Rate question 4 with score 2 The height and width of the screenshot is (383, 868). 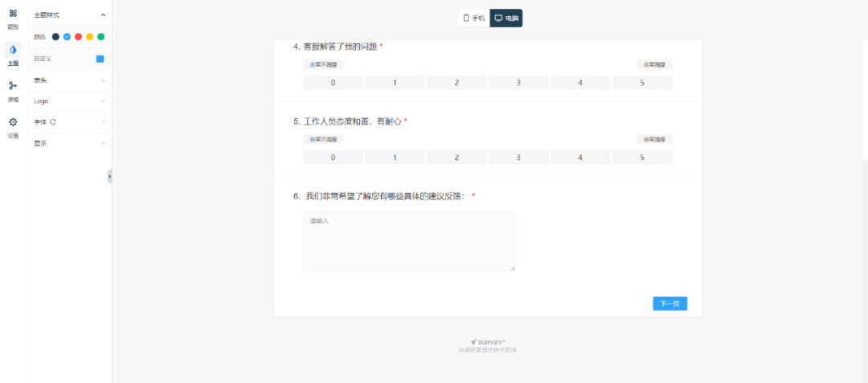coord(457,83)
